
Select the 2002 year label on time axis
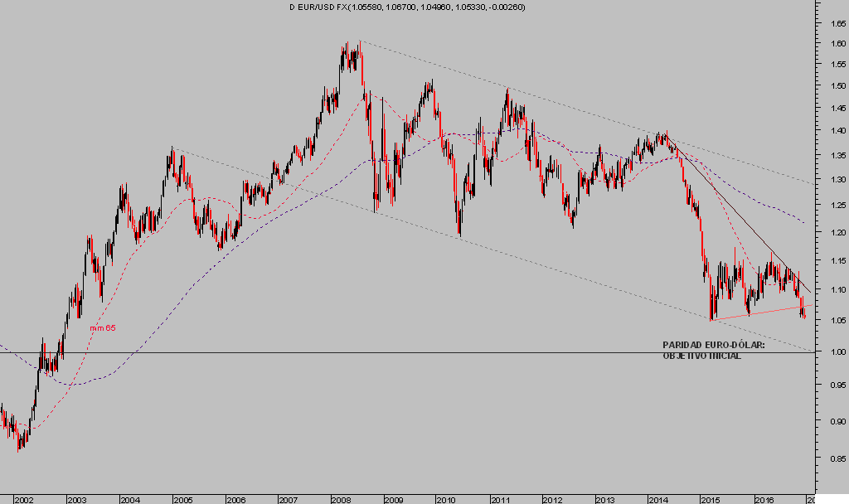[x=23, y=500]
